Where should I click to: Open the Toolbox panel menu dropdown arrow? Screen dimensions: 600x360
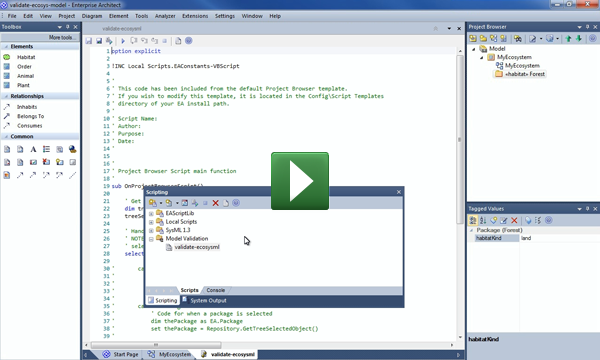point(60,27)
